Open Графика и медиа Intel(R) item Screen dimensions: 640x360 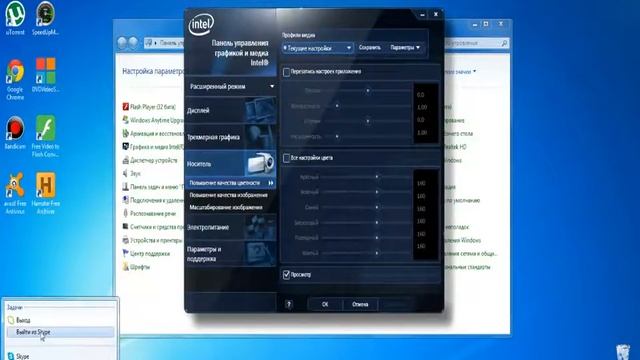(153, 147)
